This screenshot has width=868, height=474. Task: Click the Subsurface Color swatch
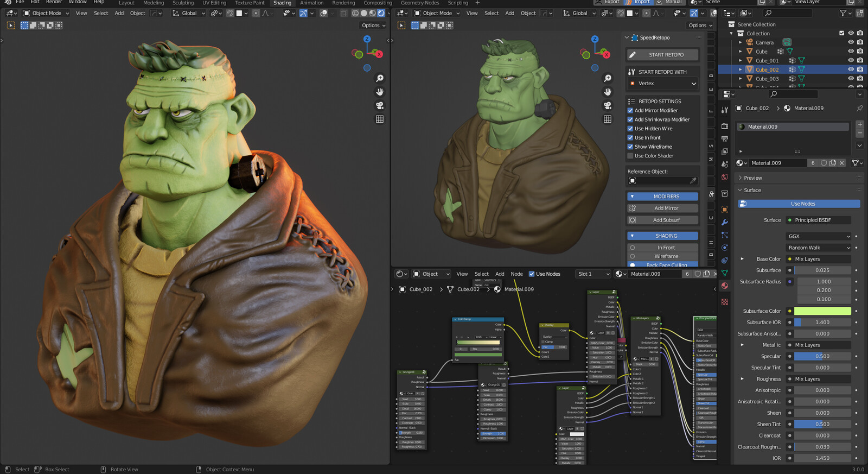822,311
